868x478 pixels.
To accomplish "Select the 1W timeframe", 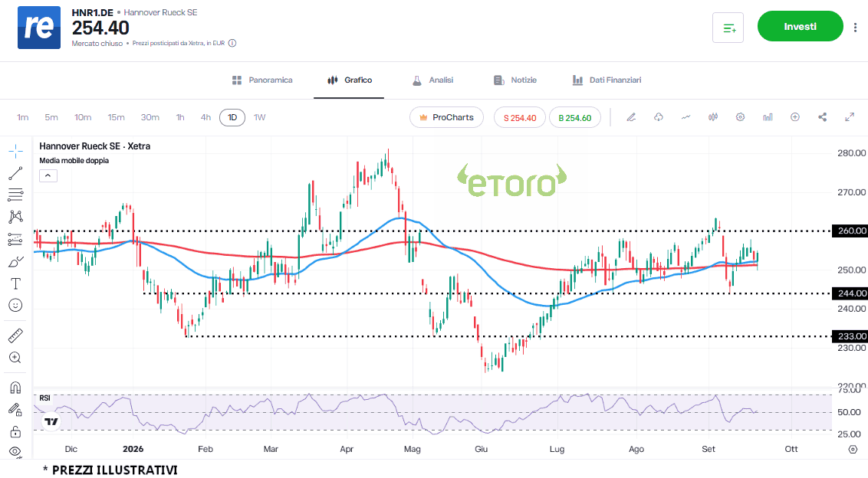I will (260, 117).
